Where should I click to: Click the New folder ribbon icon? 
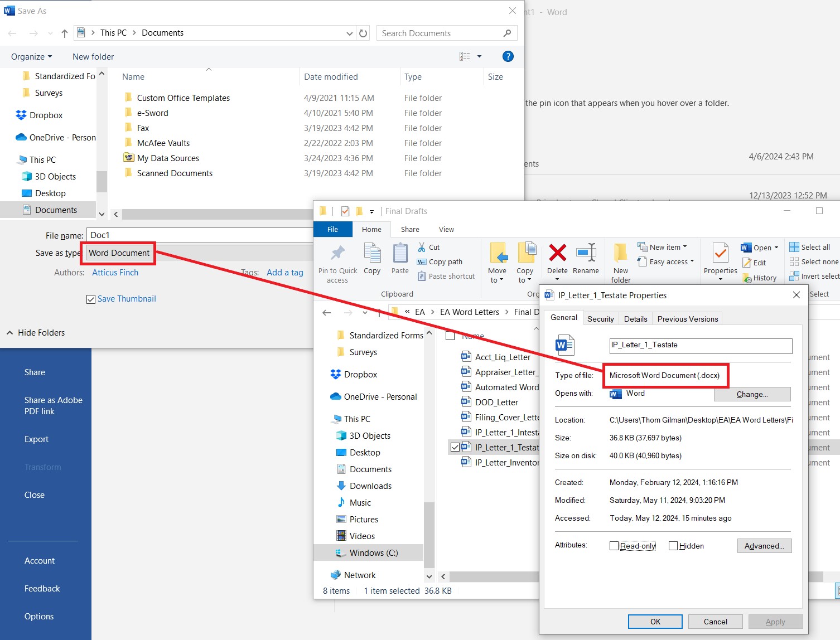(620, 253)
